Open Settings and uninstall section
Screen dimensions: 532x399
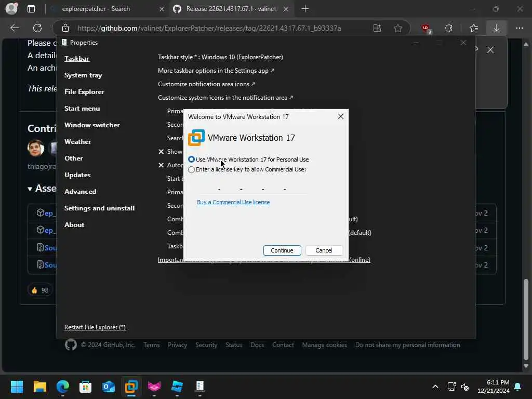99,208
